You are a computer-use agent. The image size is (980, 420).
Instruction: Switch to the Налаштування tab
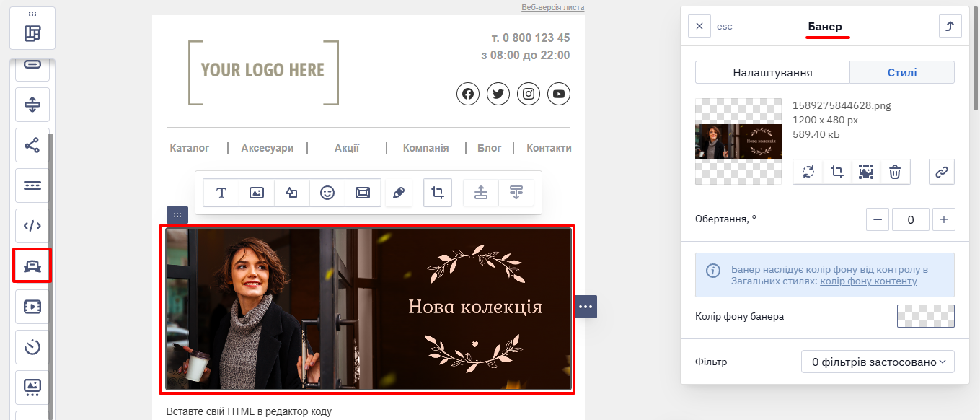pyautogui.click(x=773, y=72)
